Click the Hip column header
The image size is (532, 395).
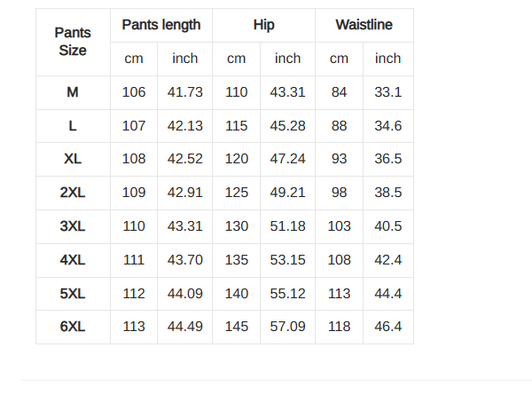263,25
